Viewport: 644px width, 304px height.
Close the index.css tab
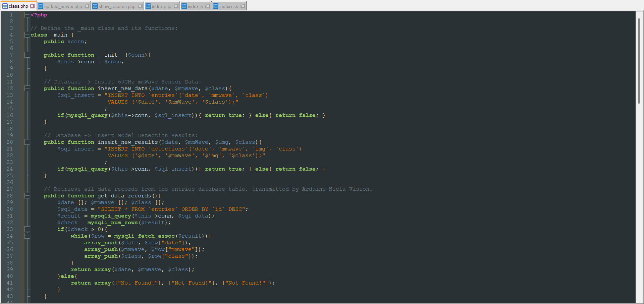click(243, 6)
